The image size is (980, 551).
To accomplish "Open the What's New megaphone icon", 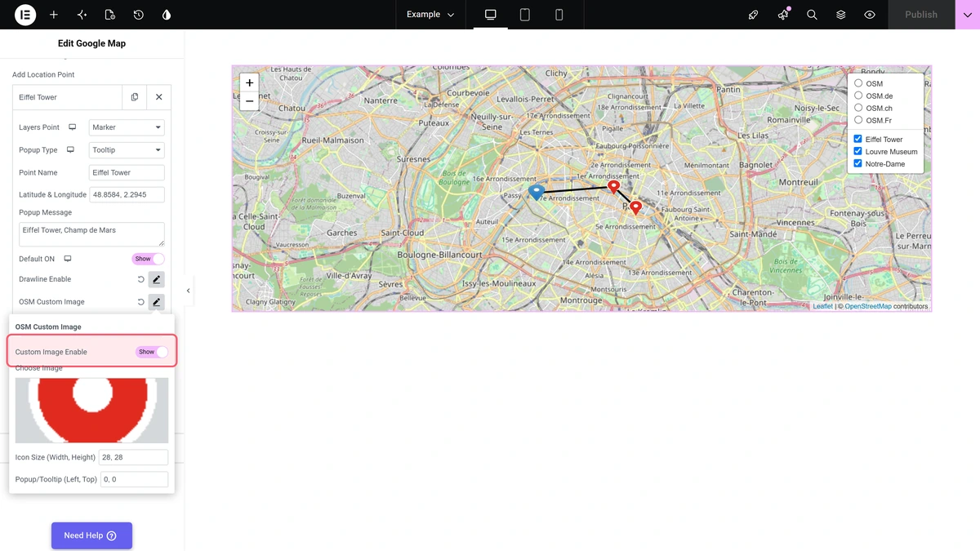I will (783, 15).
